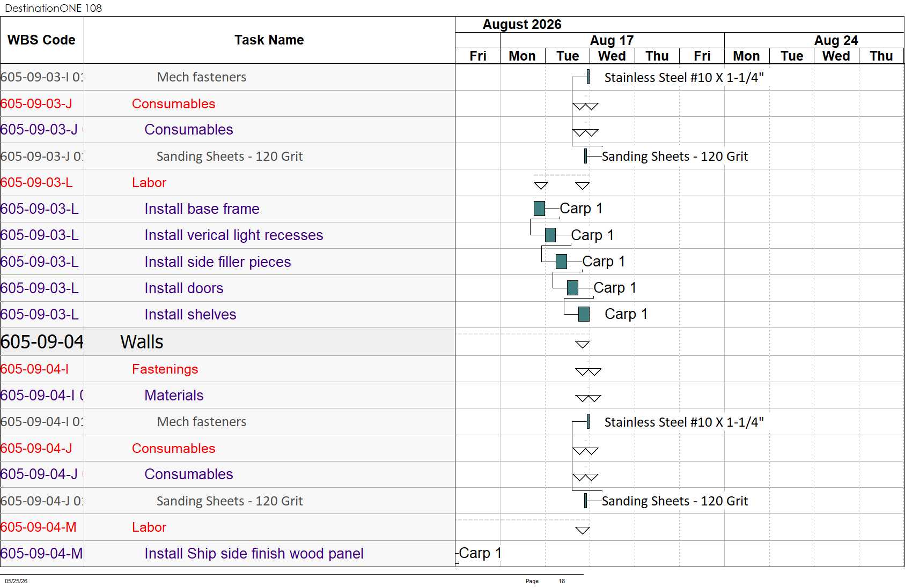Select the Install side filler pieces Gantt bar
The image size is (905, 588).
click(562, 262)
